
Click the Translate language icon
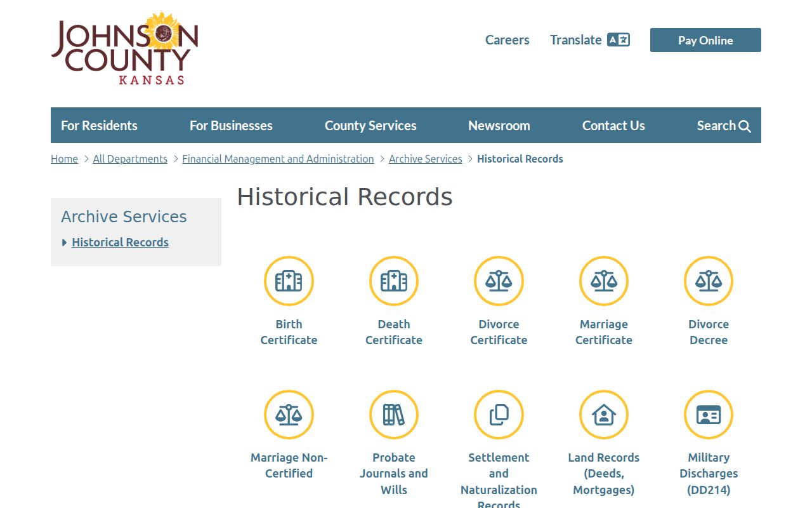pos(619,40)
